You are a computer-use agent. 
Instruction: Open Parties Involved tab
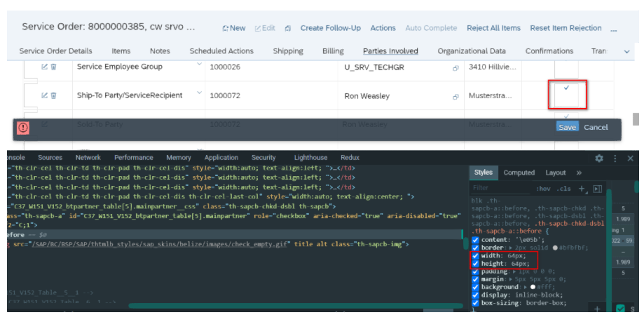[x=390, y=51]
